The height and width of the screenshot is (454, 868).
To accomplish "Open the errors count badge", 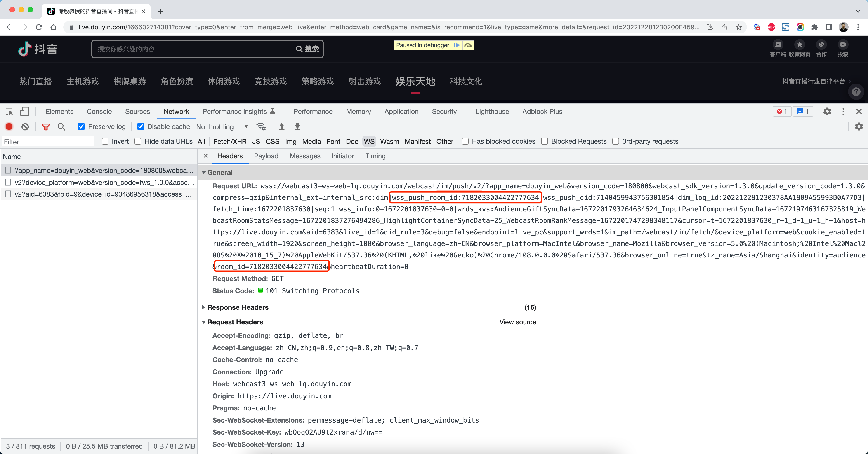I will [x=782, y=112].
